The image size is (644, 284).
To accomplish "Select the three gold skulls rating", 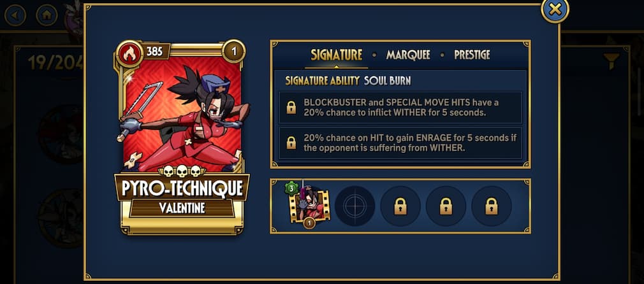I will pyautogui.click(x=182, y=170).
